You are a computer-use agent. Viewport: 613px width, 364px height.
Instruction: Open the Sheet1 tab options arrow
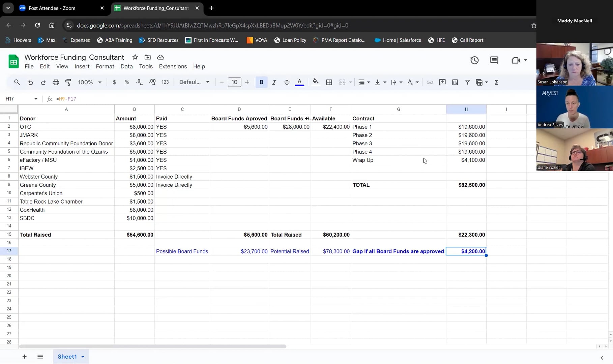click(x=83, y=357)
